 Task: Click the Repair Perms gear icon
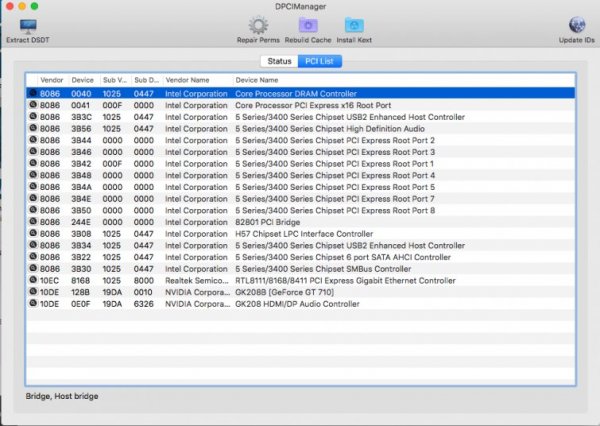258,25
